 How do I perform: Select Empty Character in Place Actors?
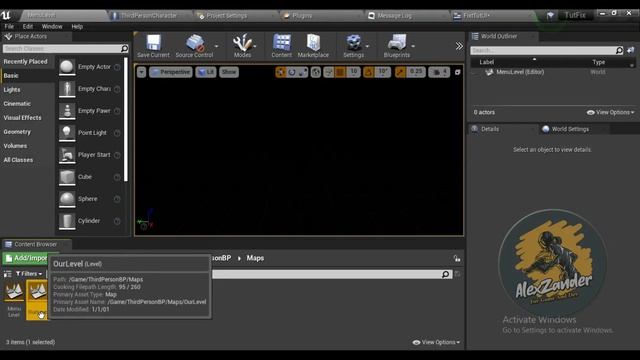tap(90, 89)
